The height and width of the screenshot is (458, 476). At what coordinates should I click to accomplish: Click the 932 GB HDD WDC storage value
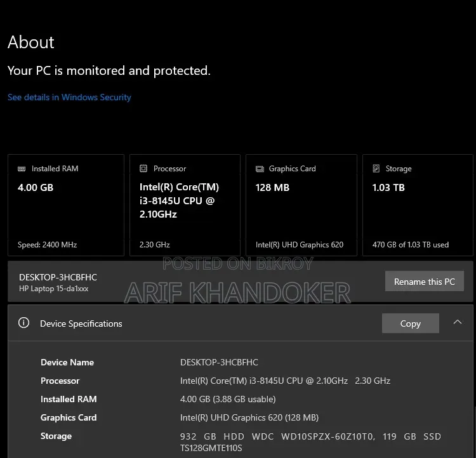coord(310,442)
